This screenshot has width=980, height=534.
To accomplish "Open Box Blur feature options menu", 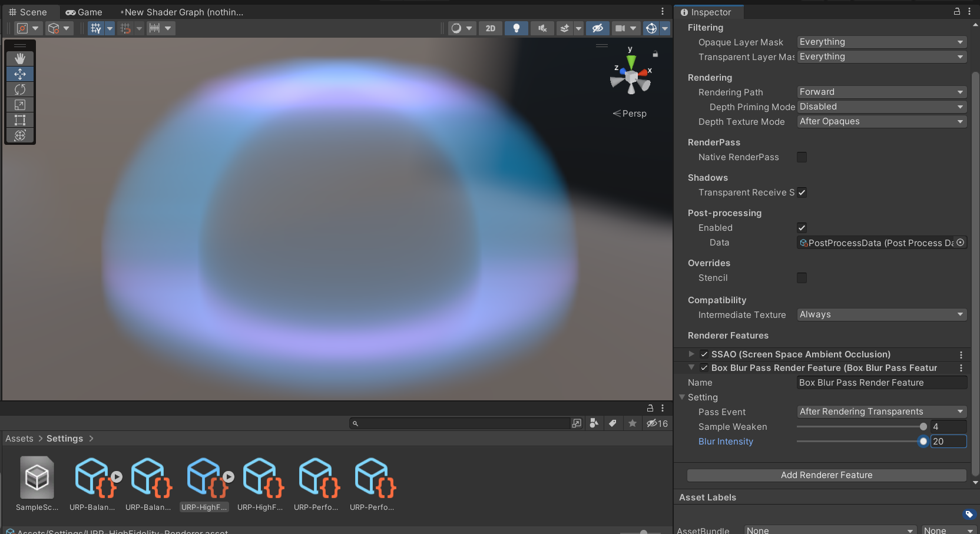I will pos(961,368).
